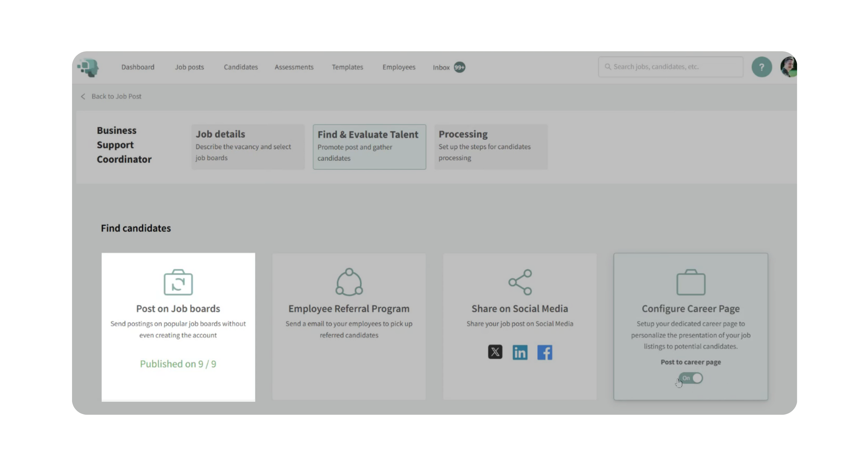
Task: Open the user profile avatar
Action: 788,67
